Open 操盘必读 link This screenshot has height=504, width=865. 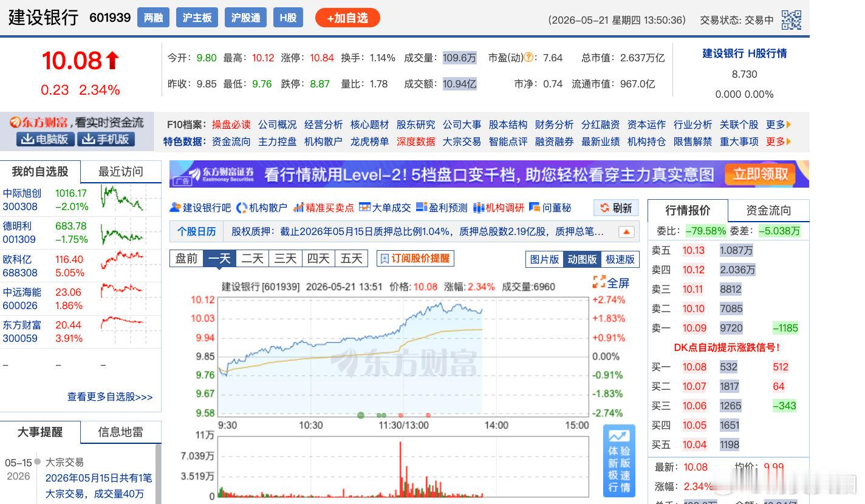(x=231, y=124)
